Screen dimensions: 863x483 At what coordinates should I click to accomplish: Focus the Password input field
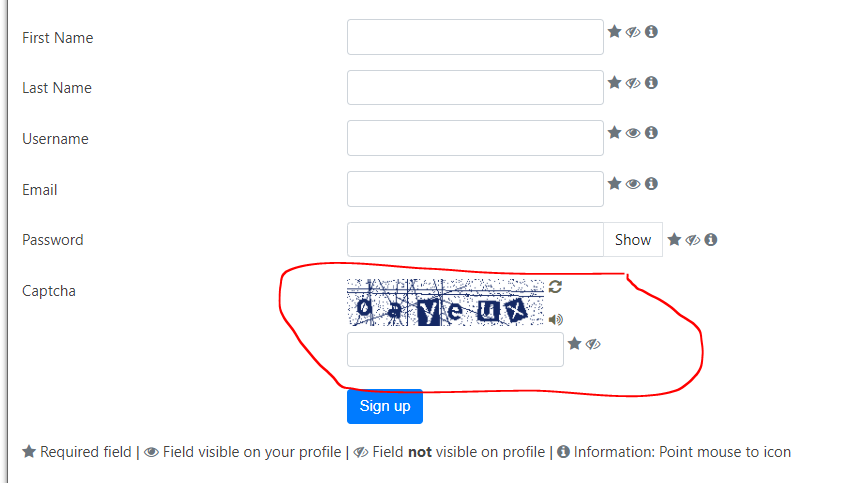click(x=475, y=240)
